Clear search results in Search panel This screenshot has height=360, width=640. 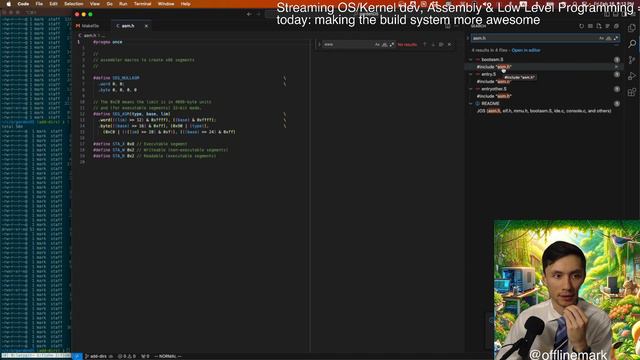(590, 26)
